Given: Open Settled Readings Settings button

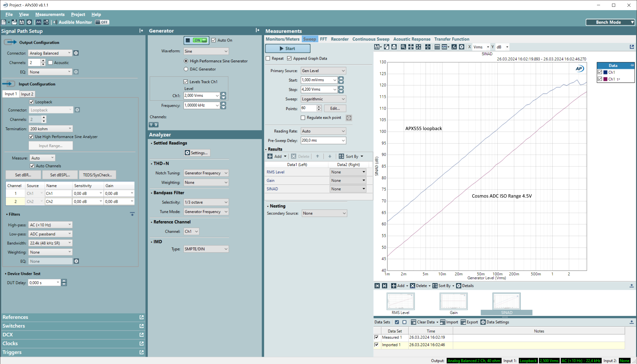Looking at the screenshot, I should pos(197,153).
